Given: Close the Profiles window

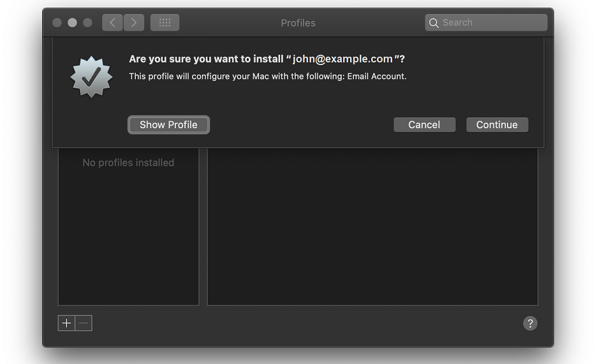Looking at the screenshot, I should (57, 23).
